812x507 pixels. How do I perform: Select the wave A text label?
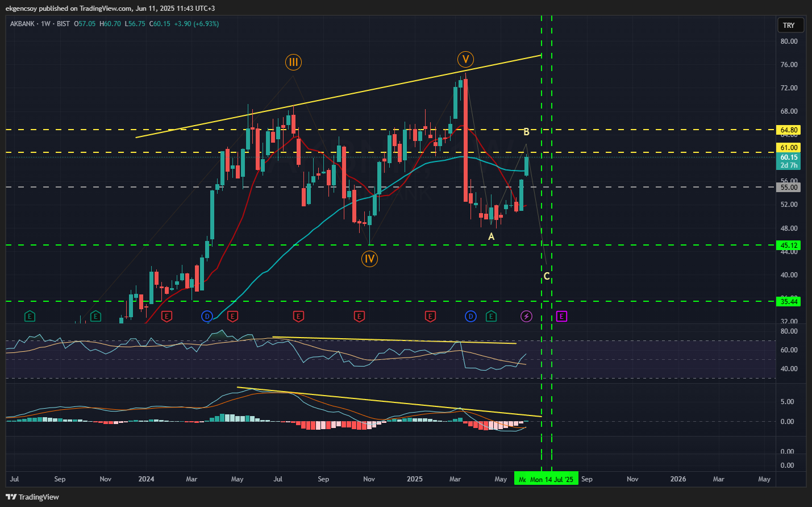point(492,236)
